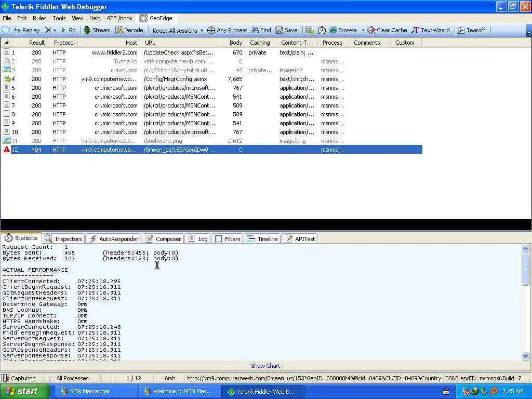532x399 pixels.
Task: Click the comment bubble toolbar icon
Action: [6, 30]
